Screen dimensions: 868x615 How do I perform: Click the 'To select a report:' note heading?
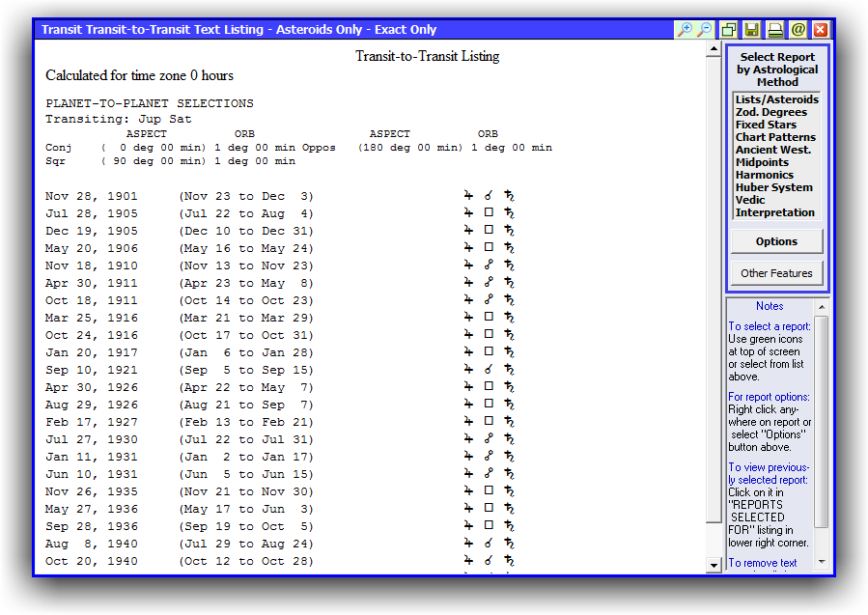[770, 326]
